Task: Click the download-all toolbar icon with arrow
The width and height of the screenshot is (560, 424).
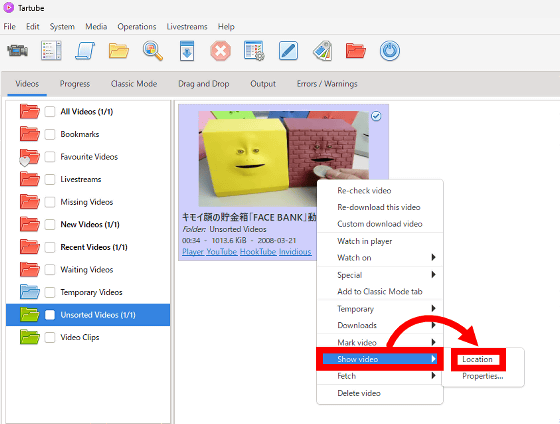Action: pyautogui.click(x=187, y=51)
